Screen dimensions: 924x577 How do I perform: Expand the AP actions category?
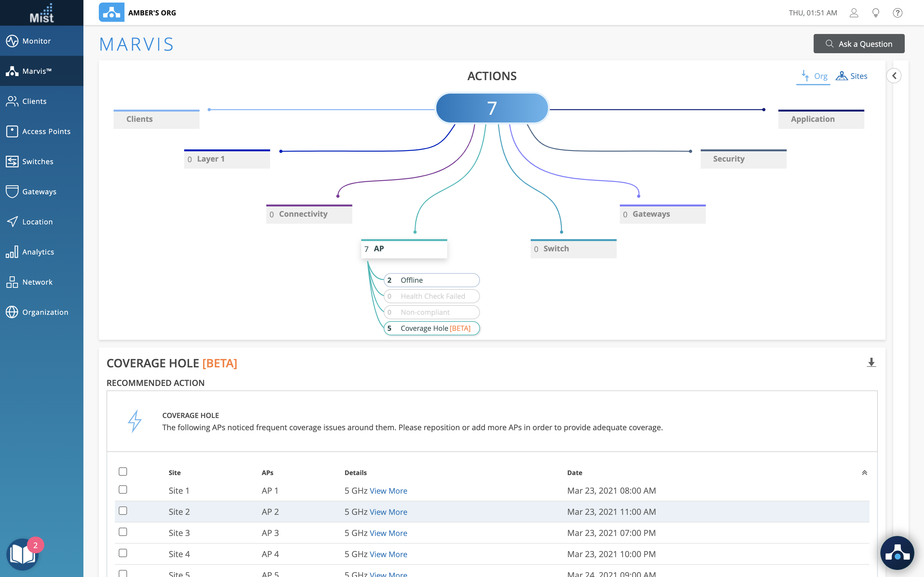click(404, 249)
